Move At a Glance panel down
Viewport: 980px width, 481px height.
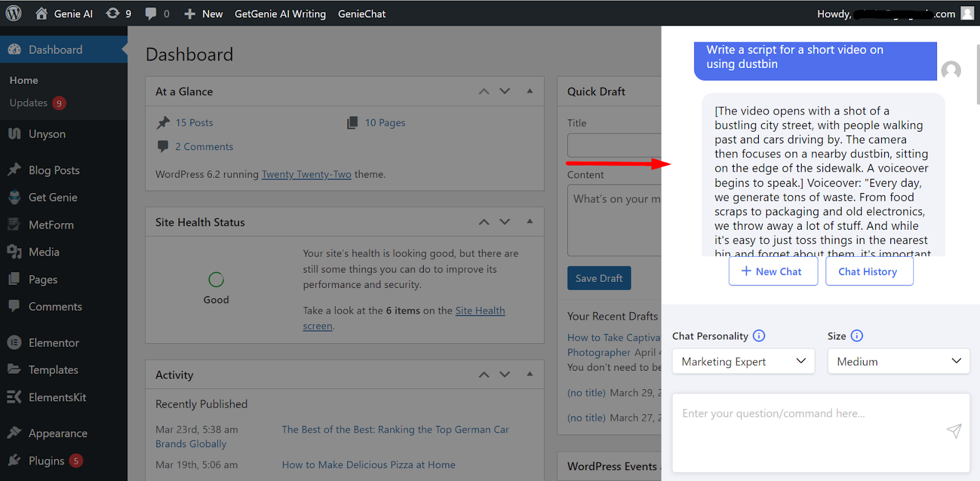[505, 91]
